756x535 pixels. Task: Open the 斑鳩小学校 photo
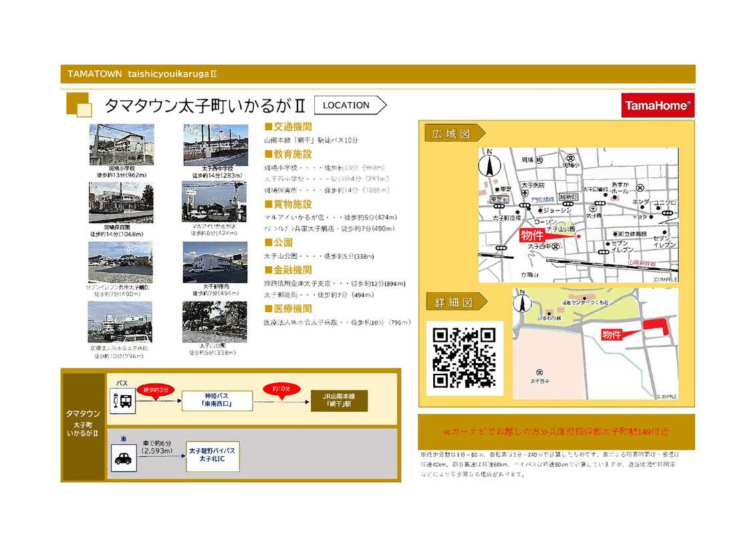pyautogui.click(x=122, y=144)
